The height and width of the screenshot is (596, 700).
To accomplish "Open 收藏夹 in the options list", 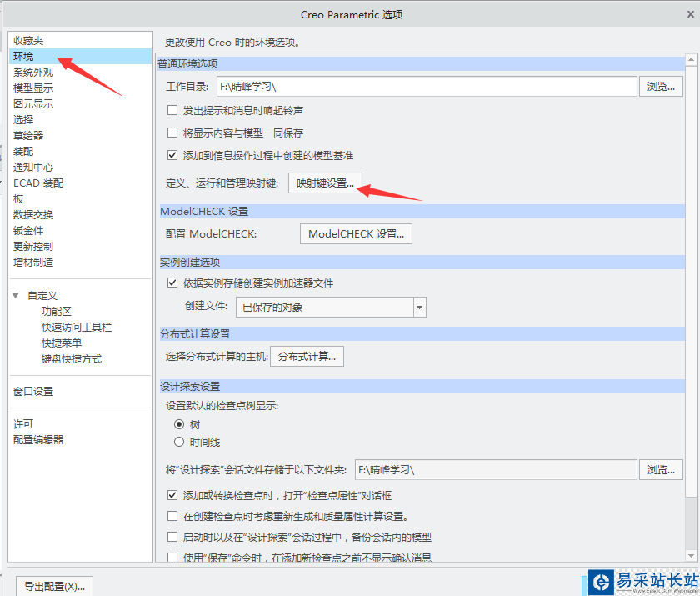I will click(x=28, y=41).
